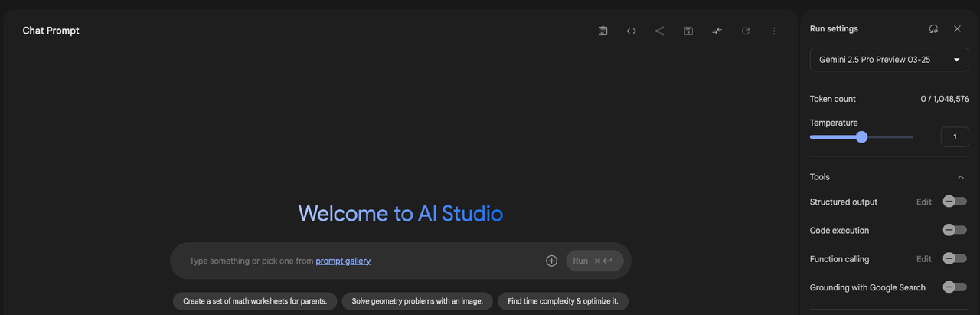This screenshot has height=315, width=980.
Task: Click the Chat Prompt title
Action: point(51,31)
